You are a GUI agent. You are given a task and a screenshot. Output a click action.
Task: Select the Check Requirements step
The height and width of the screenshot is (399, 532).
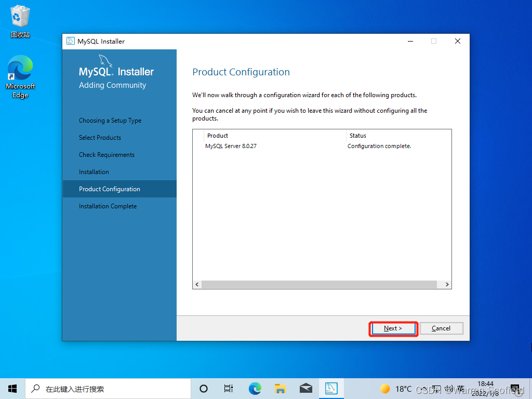tap(107, 155)
